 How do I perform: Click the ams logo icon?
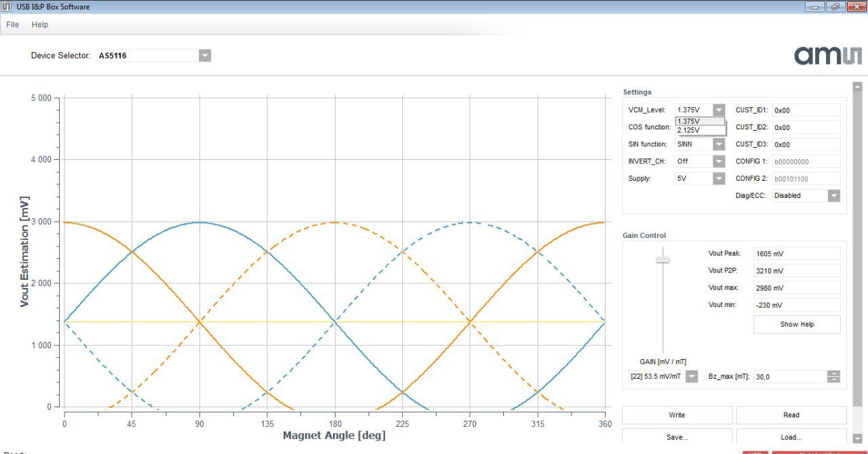click(x=827, y=56)
